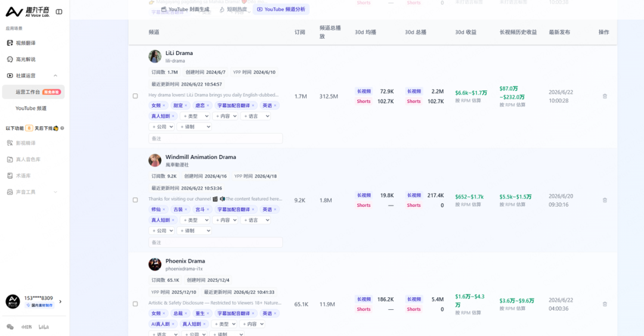644x336 pixels.
Task: Select the LiLi Drama row checkbox
Action: pyautogui.click(x=135, y=96)
